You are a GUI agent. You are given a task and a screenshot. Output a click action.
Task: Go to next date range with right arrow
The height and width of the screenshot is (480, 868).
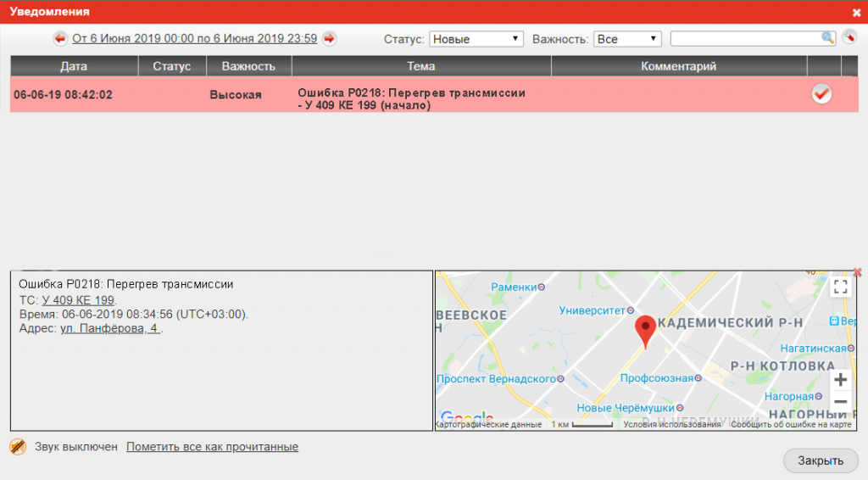coord(330,39)
